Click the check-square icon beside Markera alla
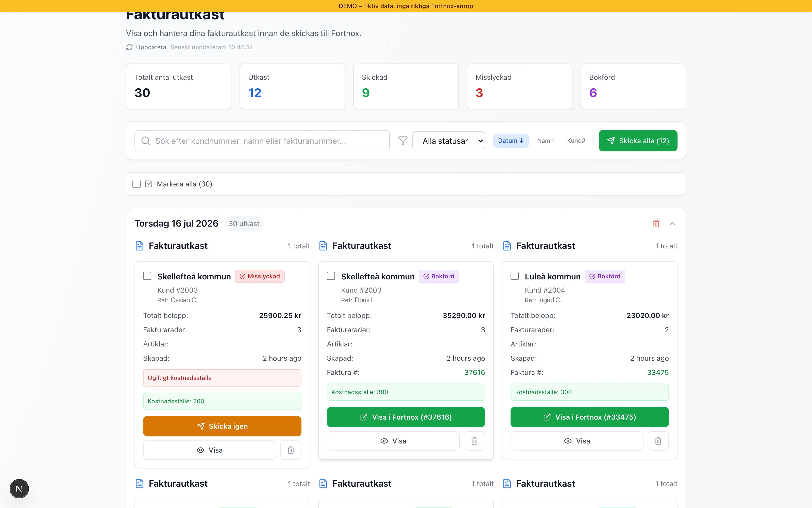Screen dimensions: 812x508 pos(149,184)
